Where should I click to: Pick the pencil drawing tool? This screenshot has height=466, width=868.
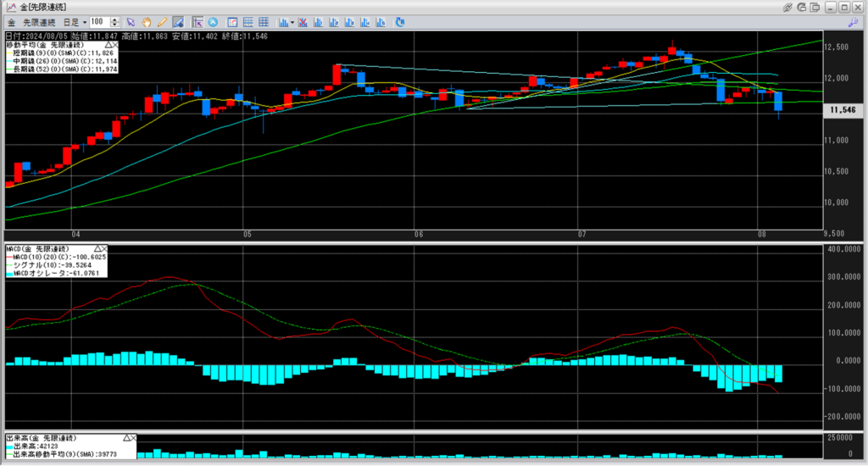(x=161, y=21)
